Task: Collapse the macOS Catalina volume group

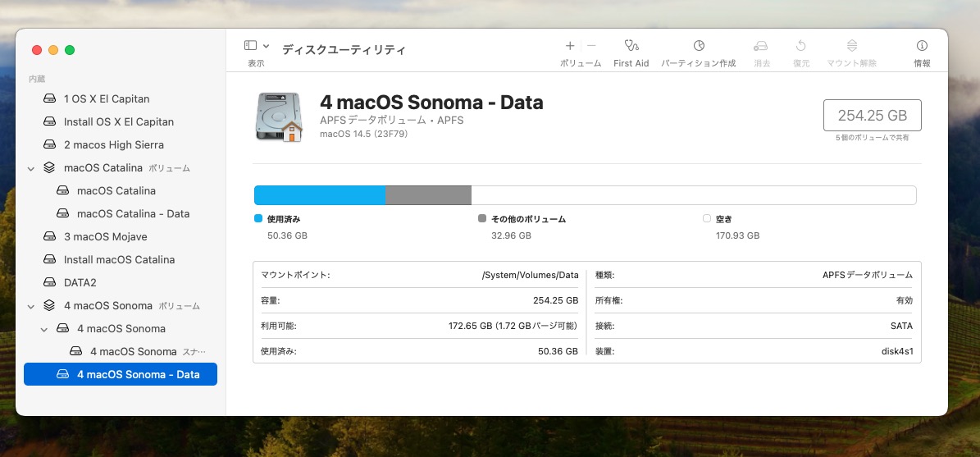Action: [31, 168]
